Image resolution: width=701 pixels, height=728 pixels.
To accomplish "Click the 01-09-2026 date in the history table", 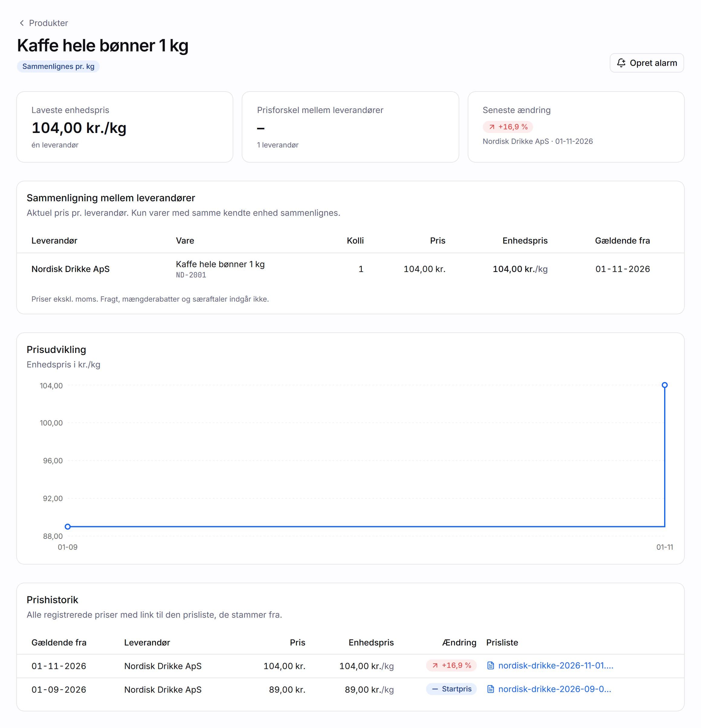I will pos(59,690).
